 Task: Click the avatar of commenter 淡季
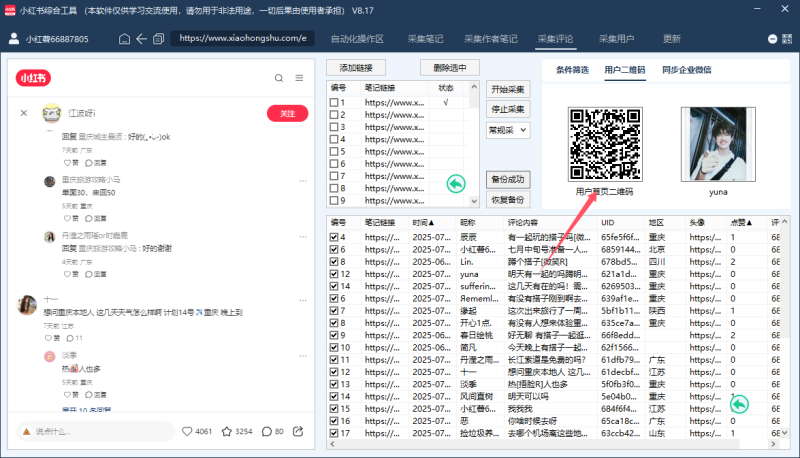pyautogui.click(x=49, y=357)
